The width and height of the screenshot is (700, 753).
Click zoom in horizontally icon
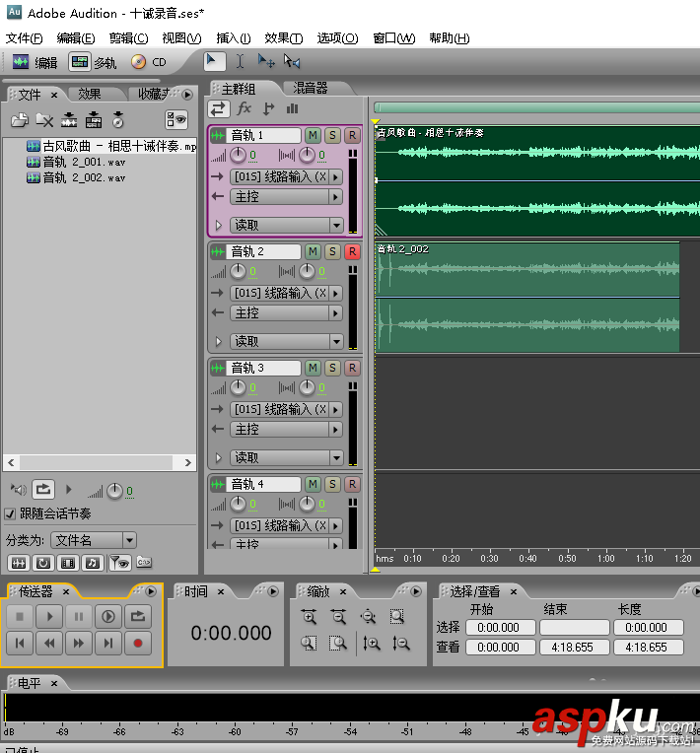(309, 616)
